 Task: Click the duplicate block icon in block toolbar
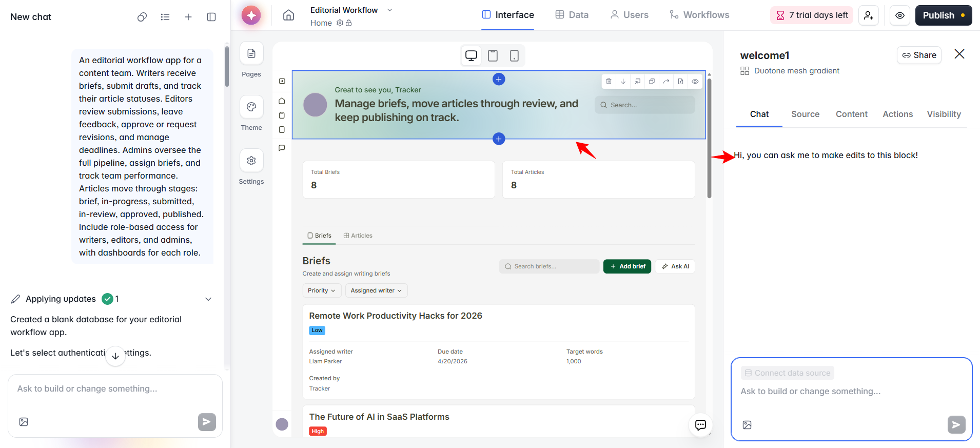point(652,81)
